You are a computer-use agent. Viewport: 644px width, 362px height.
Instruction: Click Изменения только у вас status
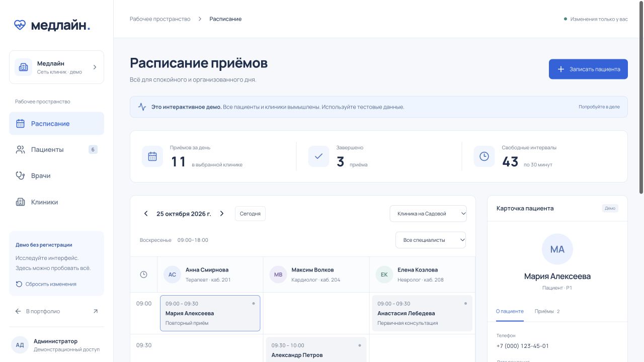(x=596, y=19)
